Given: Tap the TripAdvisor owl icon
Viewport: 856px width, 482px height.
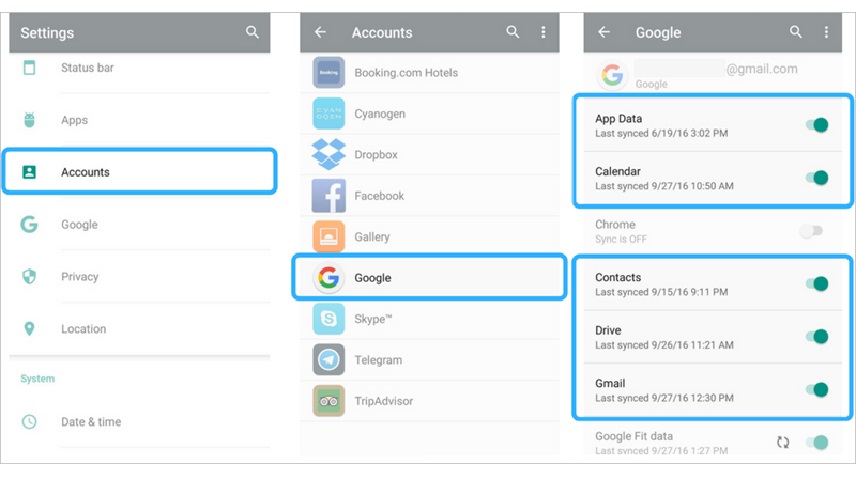Looking at the screenshot, I should click(329, 401).
